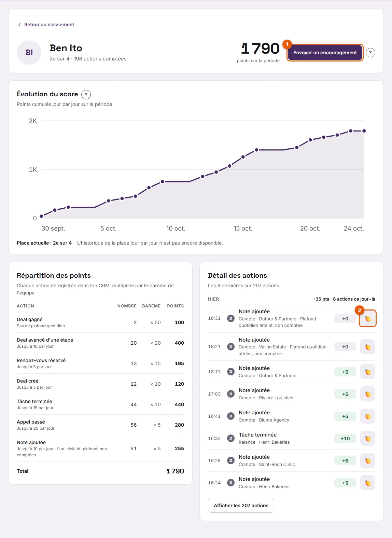
Task: Click the "D" badge on the 16:32 row
Action: point(231,438)
